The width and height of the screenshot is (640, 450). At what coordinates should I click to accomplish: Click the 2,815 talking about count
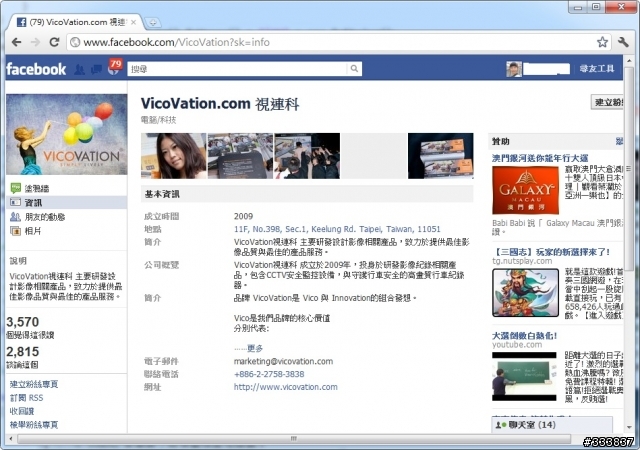[x=23, y=352]
